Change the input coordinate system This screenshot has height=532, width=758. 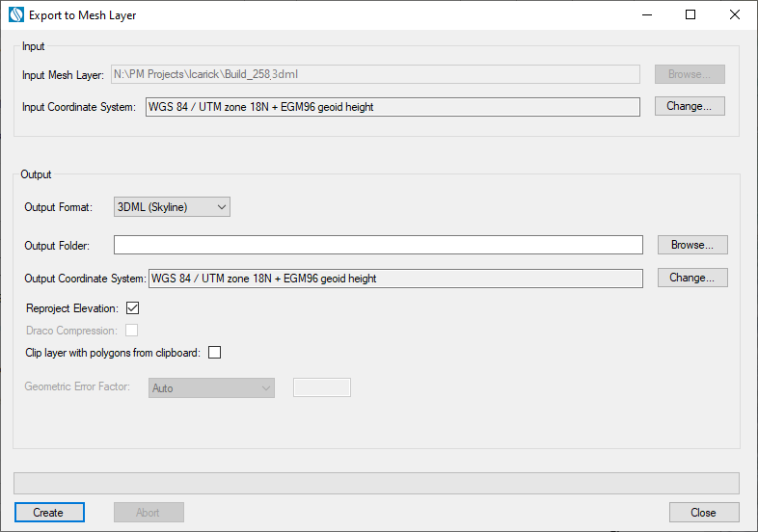(x=689, y=107)
